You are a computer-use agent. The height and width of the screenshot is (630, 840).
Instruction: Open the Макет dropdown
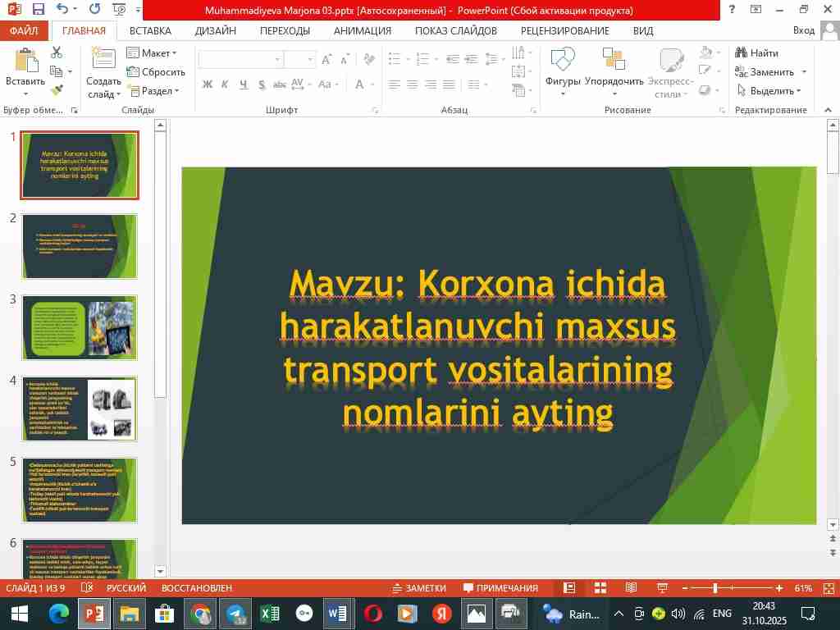pos(154,52)
